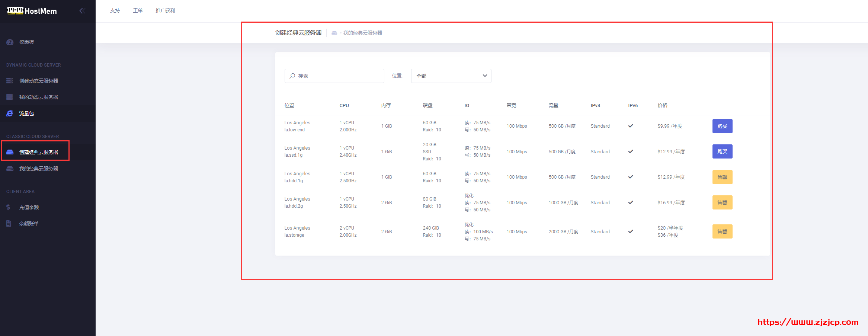Click IPv6 checkmark for la.low-end
The height and width of the screenshot is (336, 868).
(631, 126)
